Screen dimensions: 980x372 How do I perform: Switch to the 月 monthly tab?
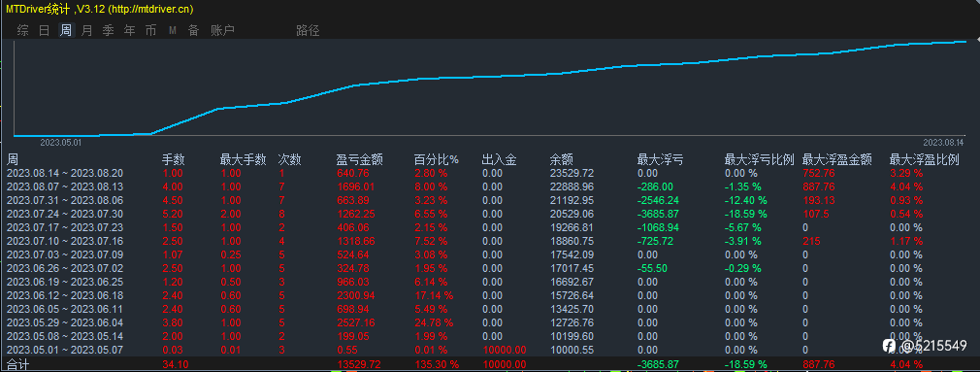[x=87, y=30]
